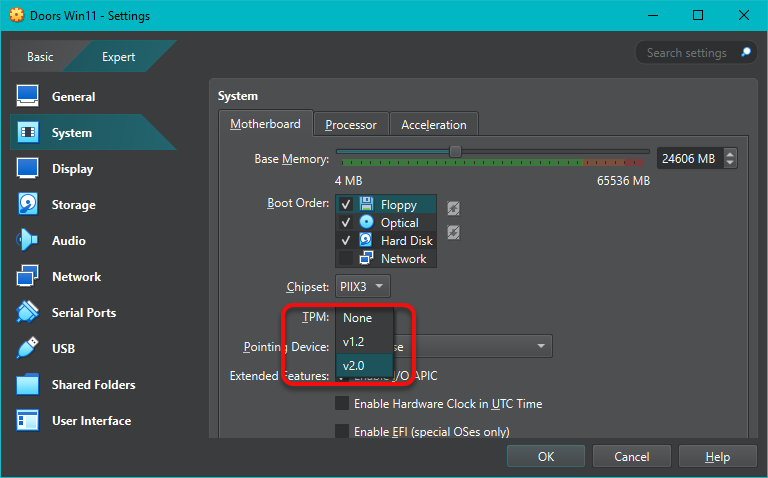Open the General settings icon

(28, 97)
